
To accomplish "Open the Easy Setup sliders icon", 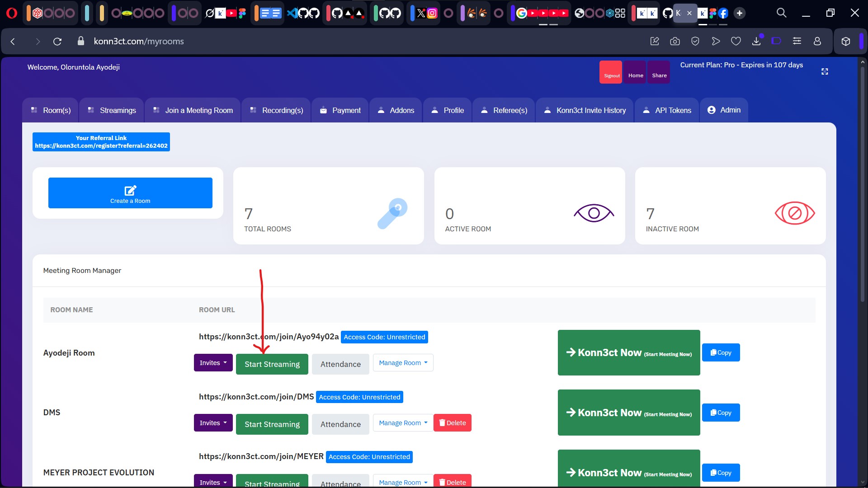I will [x=797, y=42].
